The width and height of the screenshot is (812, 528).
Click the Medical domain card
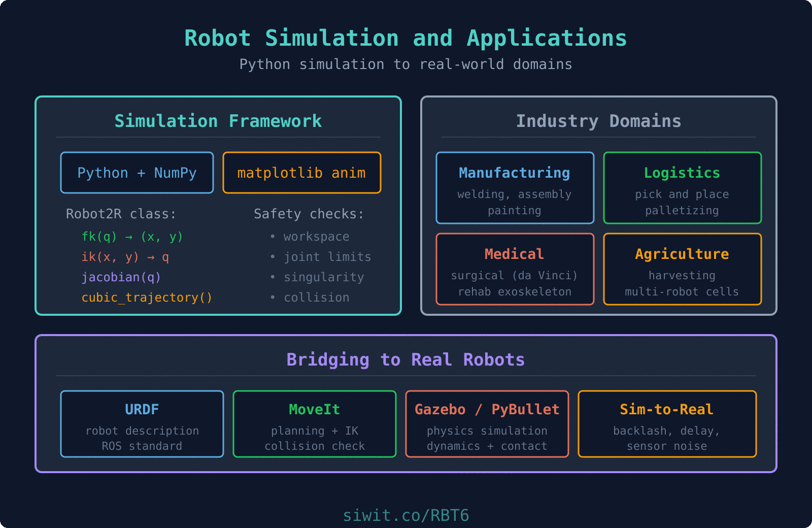pyautogui.click(x=514, y=269)
